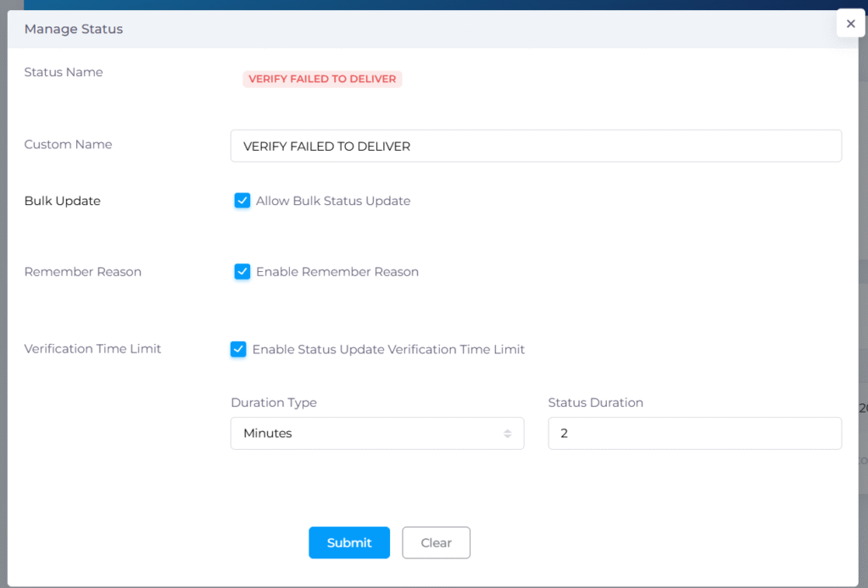Close the Manage Status dialog

point(850,24)
